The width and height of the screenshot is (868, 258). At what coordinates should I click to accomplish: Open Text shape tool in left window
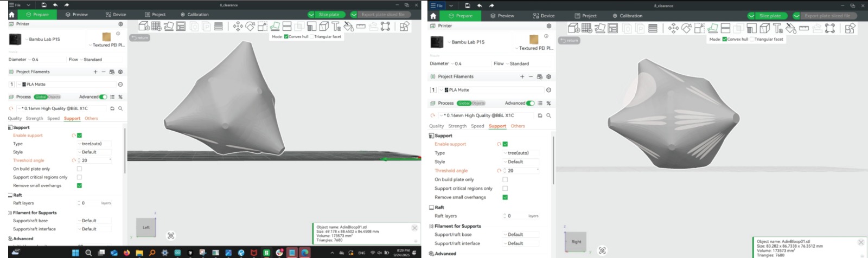tap(336, 26)
